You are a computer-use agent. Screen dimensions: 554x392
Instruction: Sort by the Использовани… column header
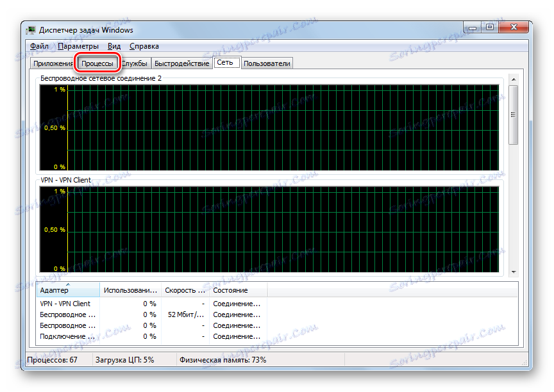(130, 290)
